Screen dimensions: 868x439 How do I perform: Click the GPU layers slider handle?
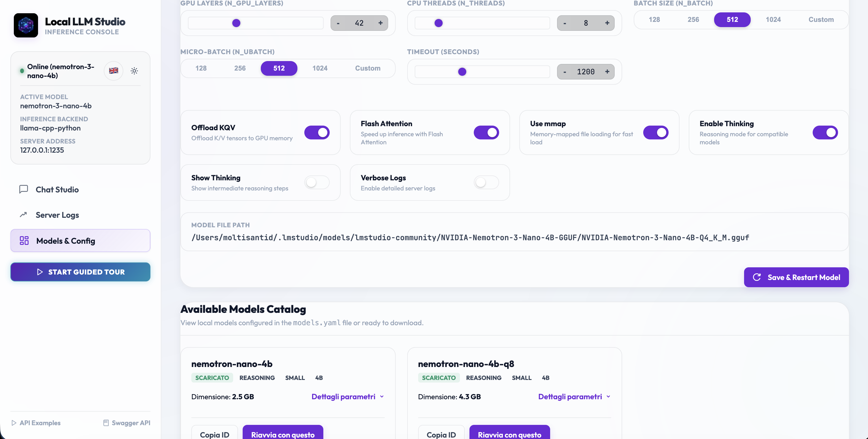(236, 23)
